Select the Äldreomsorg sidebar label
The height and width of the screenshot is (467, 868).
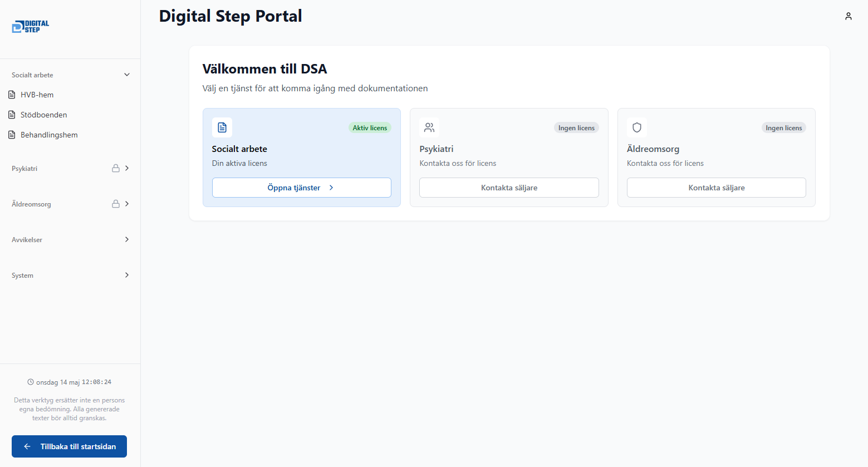(31, 204)
